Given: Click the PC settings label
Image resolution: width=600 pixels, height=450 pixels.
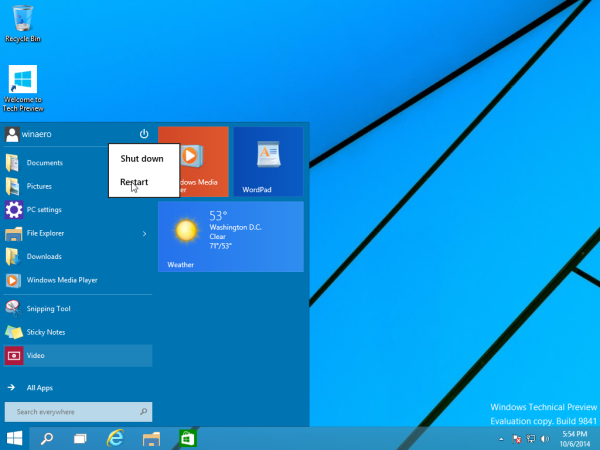Looking at the screenshot, I should pos(44,210).
